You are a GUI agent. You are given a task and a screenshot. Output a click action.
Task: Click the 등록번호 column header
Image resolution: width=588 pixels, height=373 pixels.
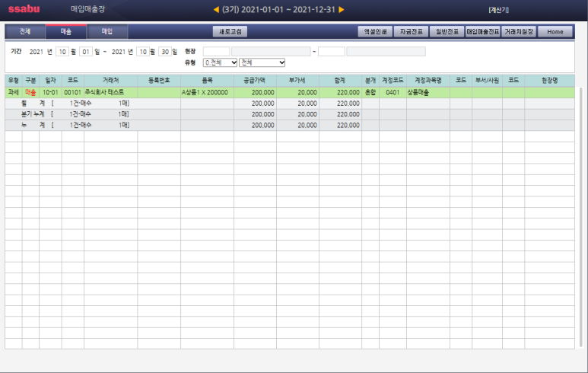tap(159, 80)
